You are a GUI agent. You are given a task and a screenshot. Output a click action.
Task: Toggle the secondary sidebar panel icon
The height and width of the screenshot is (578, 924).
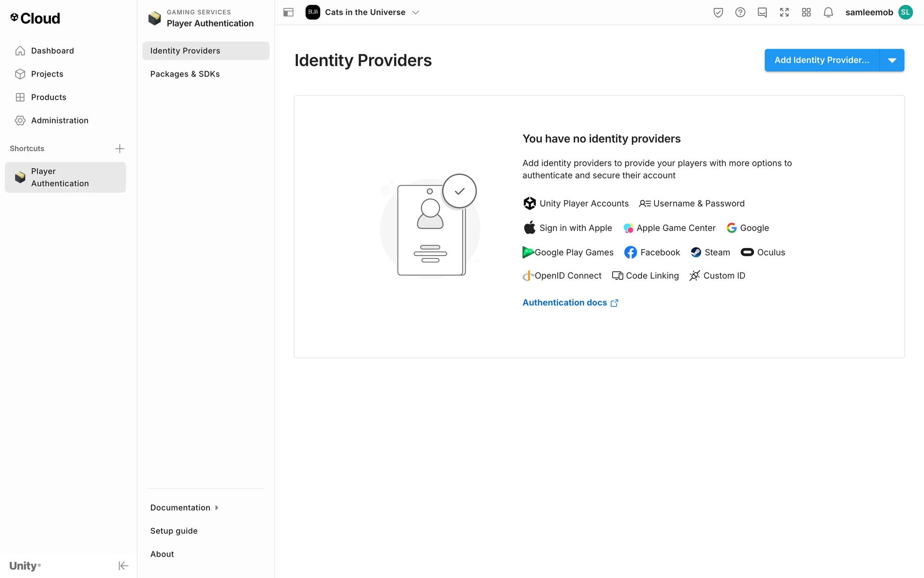pyautogui.click(x=288, y=13)
